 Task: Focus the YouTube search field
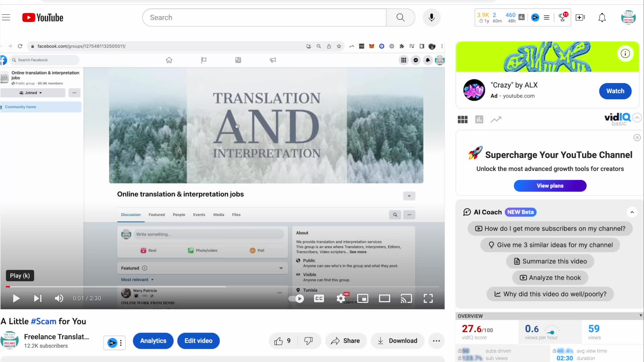264,17
